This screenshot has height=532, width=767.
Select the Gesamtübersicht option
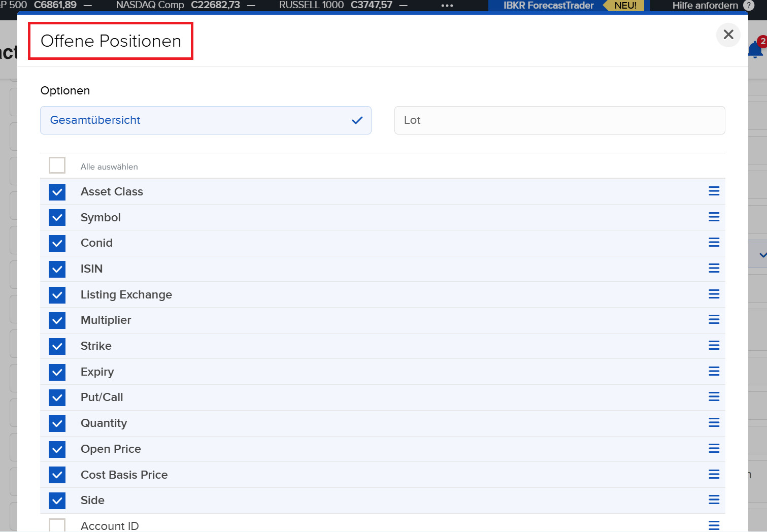click(206, 120)
